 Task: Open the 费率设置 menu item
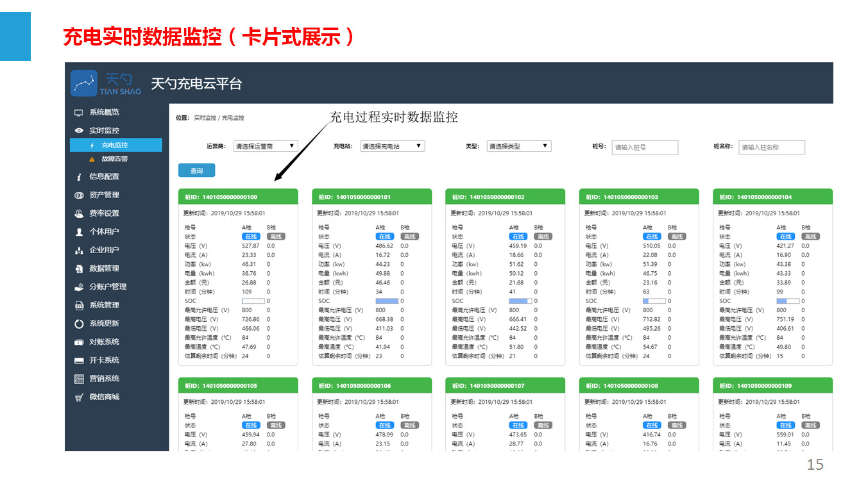point(104,213)
